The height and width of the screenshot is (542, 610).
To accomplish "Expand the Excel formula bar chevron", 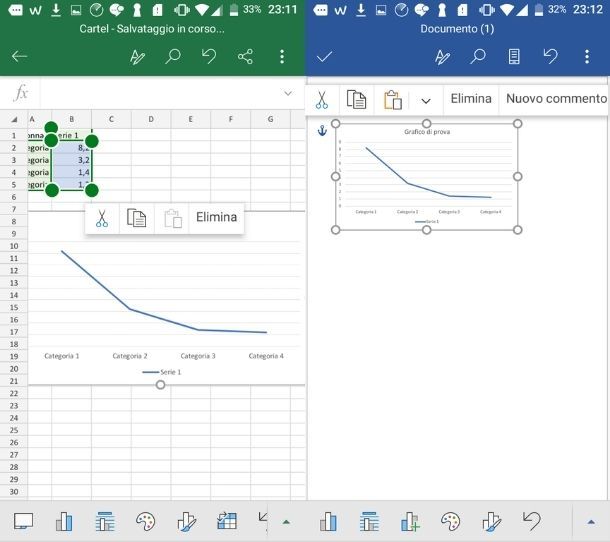I will click(x=288, y=93).
